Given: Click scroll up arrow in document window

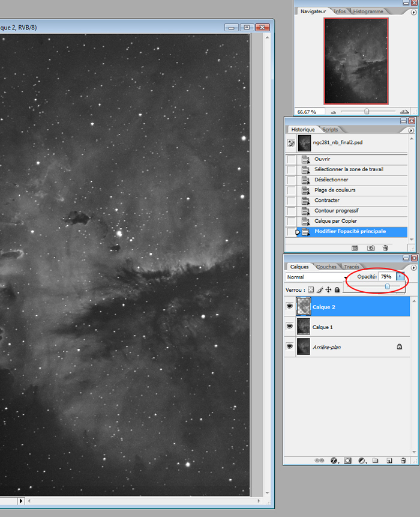Looking at the screenshot, I should coord(267,38).
